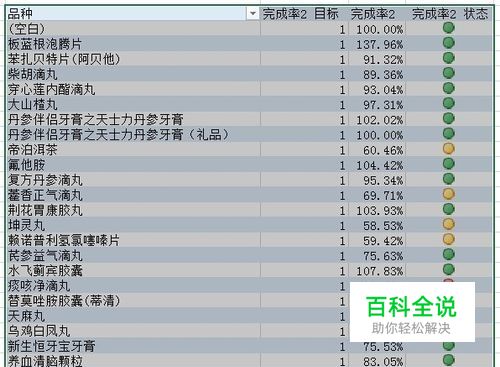Select the 藿香正气滴丸 row label
The width and height of the screenshot is (500, 367).
(45, 195)
